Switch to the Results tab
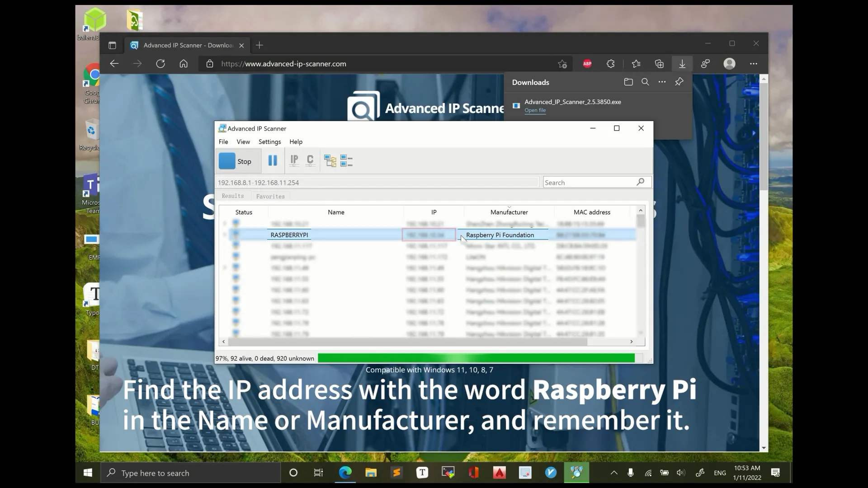The image size is (868, 488). (x=233, y=196)
